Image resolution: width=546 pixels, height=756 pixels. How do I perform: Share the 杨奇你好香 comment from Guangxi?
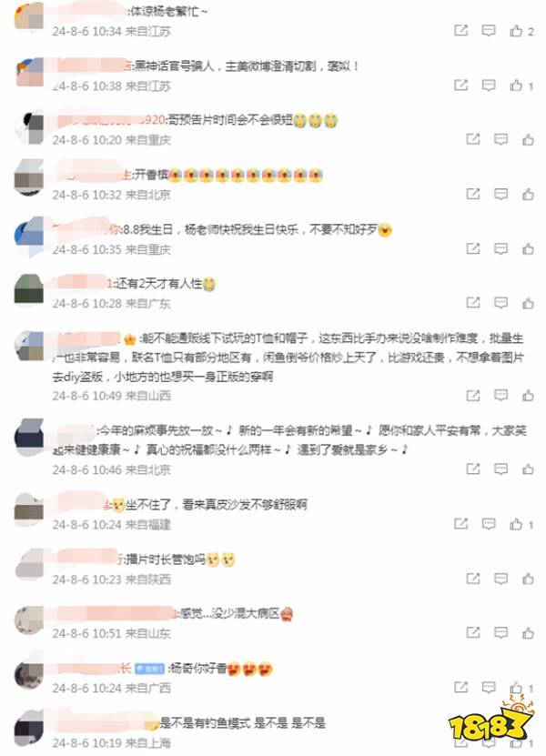click(x=461, y=687)
